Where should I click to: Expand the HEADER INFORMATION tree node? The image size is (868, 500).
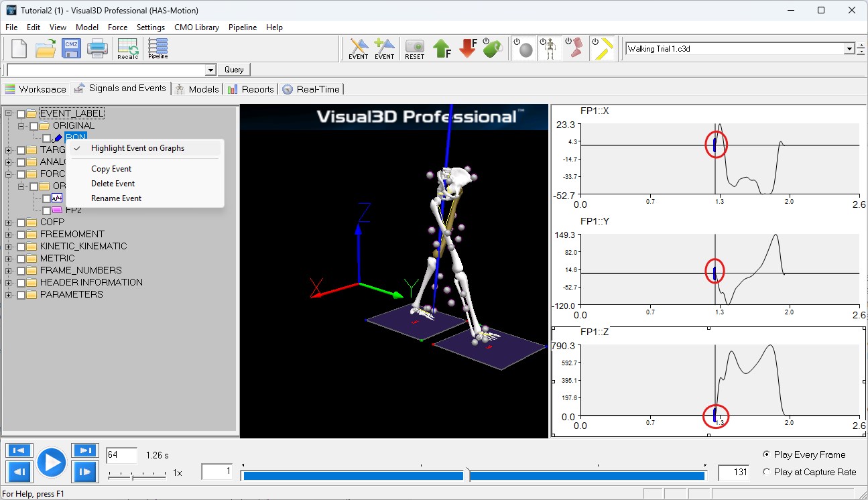(x=9, y=283)
